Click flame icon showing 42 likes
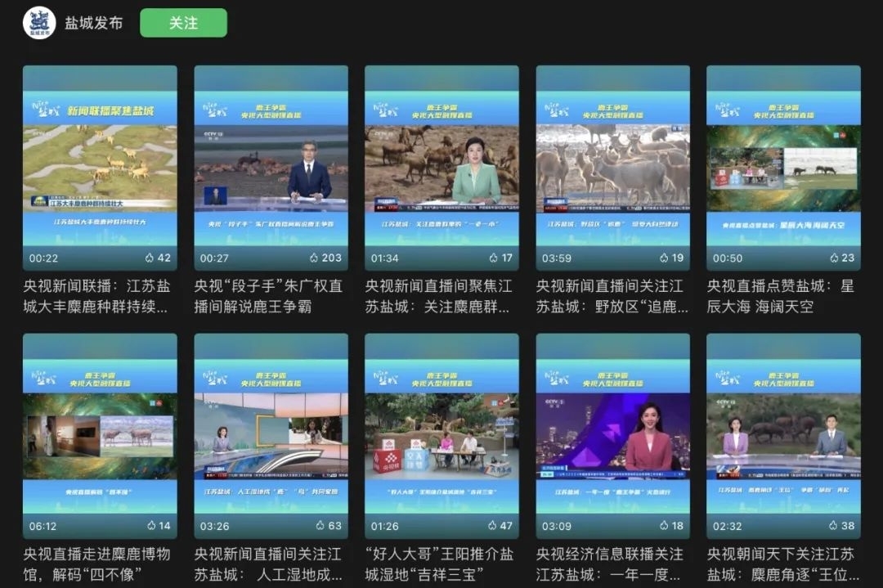This screenshot has height=588, width=883. [150, 258]
